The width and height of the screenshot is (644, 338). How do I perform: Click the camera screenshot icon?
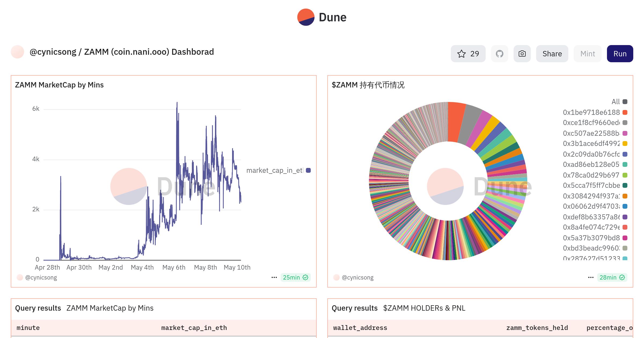tap(522, 54)
